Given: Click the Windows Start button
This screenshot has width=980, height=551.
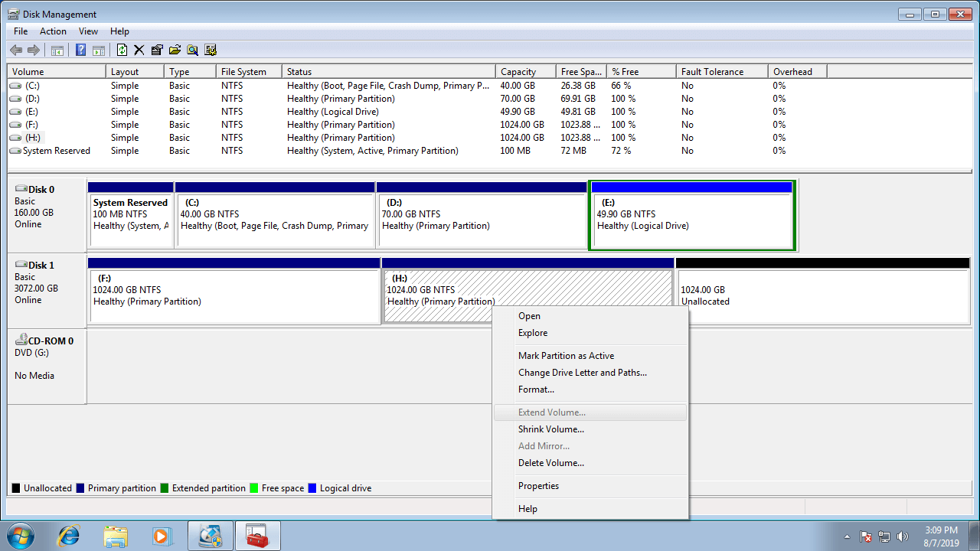Looking at the screenshot, I should pyautogui.click(x=21, y=536).
